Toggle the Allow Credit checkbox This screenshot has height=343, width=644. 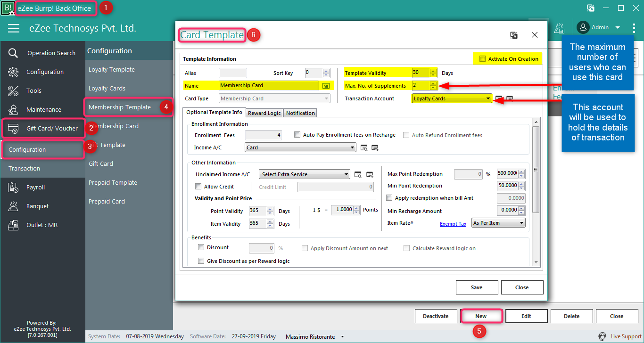pos(198,187)
